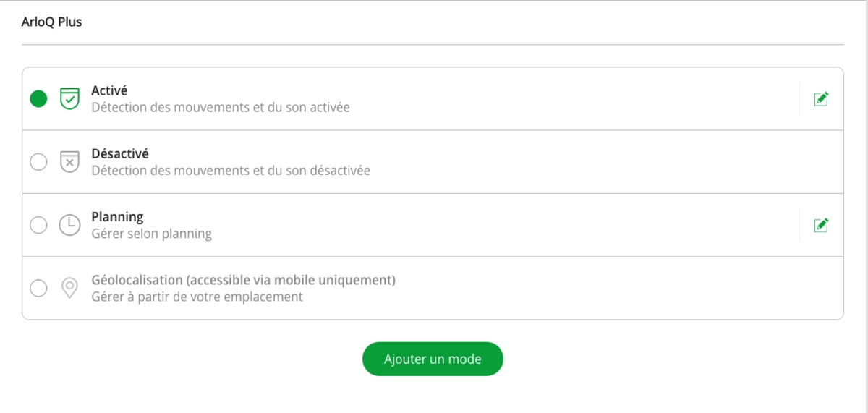Click 'Gérer à partir de votre emplacement'
Viewport: 868px width, 413px height.
197,297
